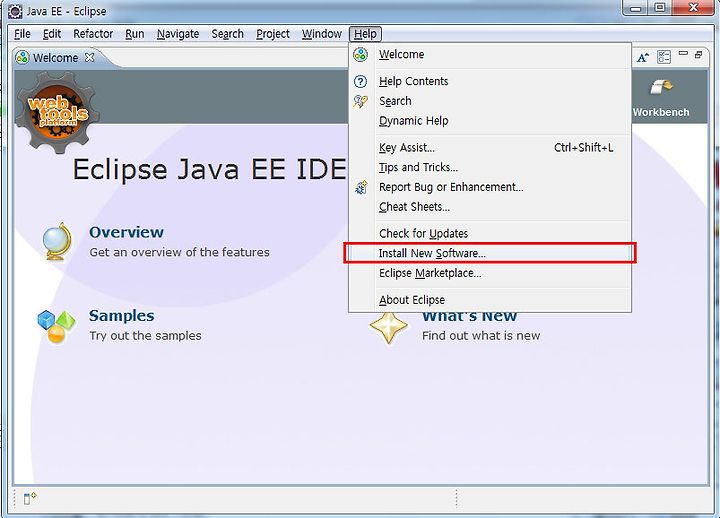Click the Overview globe icon
This screenshot has height=518, width=720.
coord(57,241)
